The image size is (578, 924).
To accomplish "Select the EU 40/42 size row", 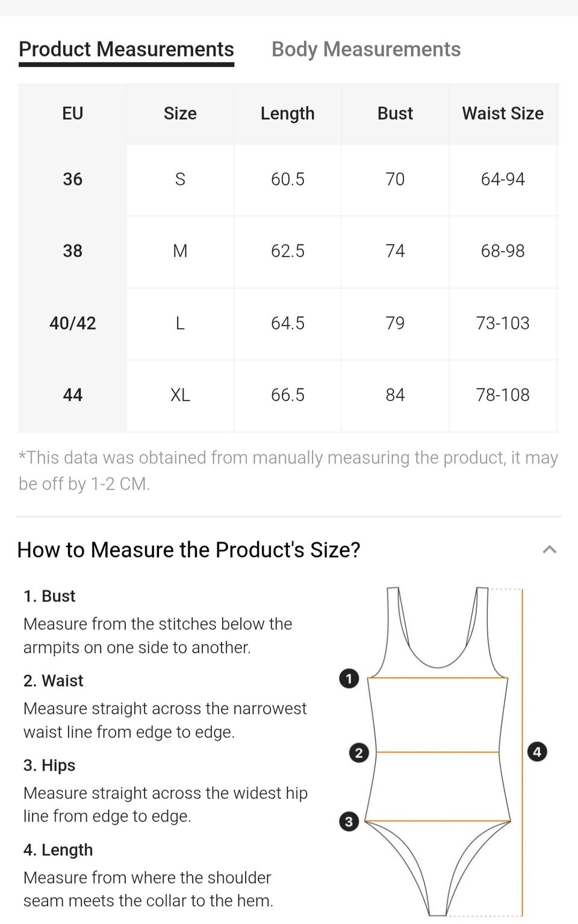I will pyautogui.click(x=72, y=323).
